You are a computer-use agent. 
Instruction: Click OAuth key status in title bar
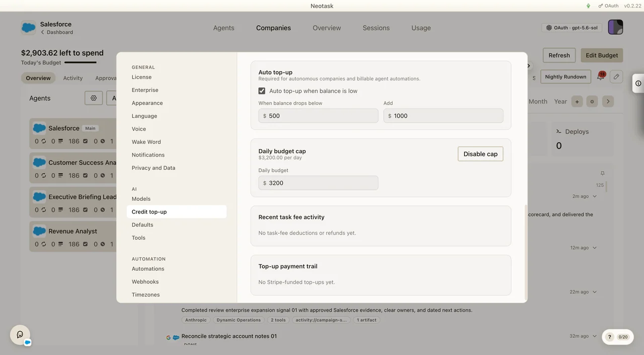[608, 6]
